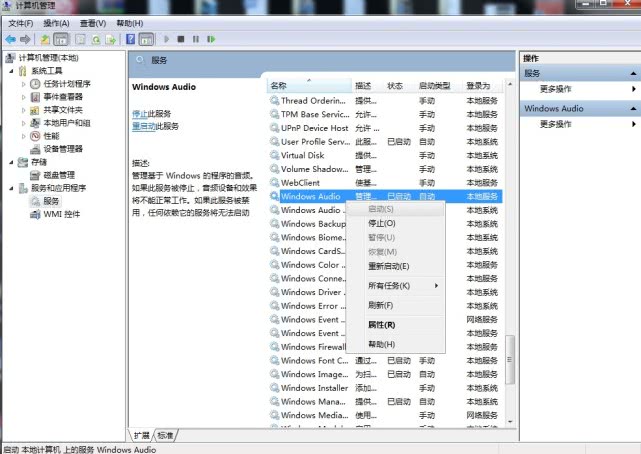Click the refresh toolbar icon
The width and height of the screenshot is (641, 454).
[96, 40]
